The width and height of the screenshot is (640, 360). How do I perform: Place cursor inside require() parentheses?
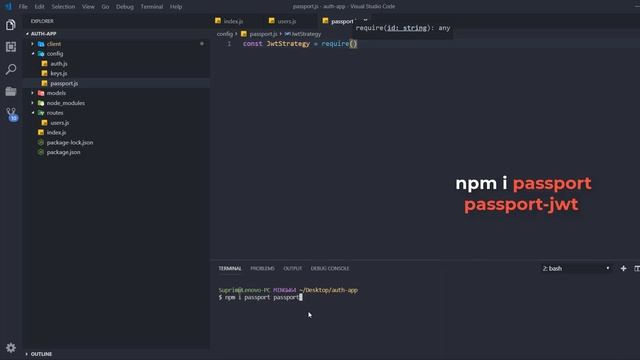(x=353, y=44)
